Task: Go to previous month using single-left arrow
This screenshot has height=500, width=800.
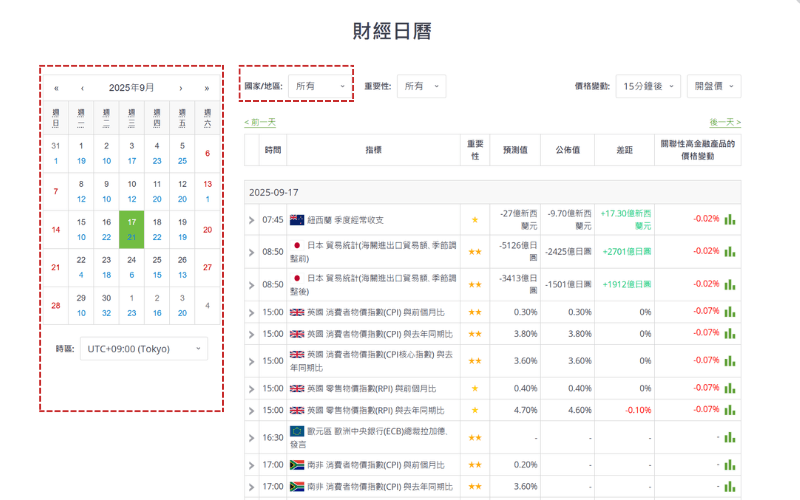Action: pos(82,88)
